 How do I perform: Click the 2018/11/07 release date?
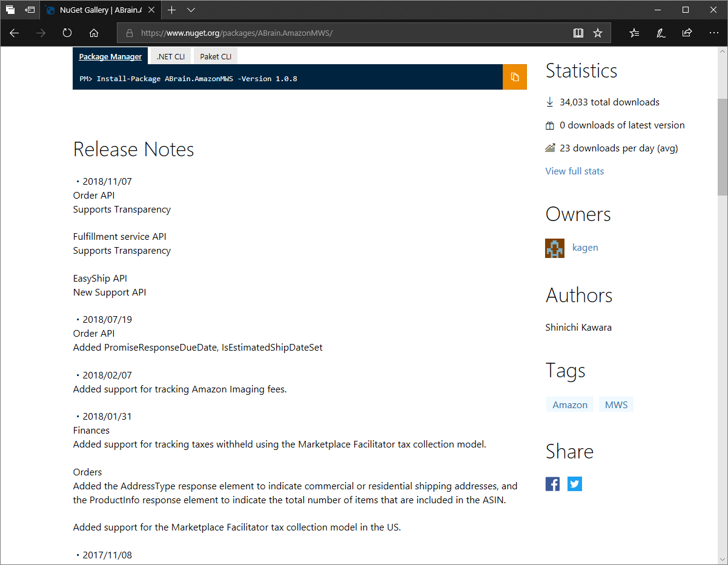(x=107, y=182)
